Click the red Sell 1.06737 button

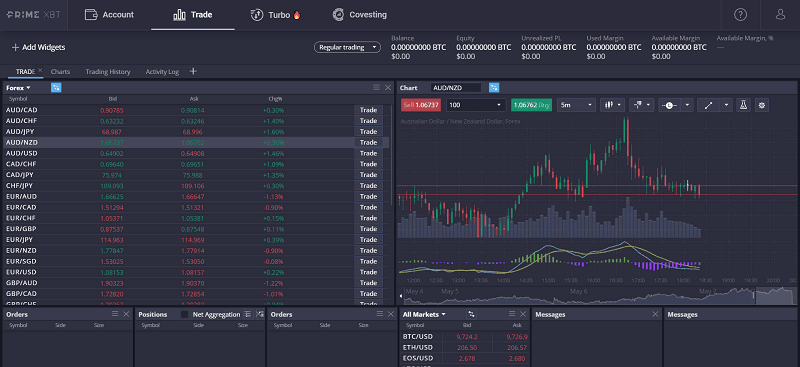(421, 105)
